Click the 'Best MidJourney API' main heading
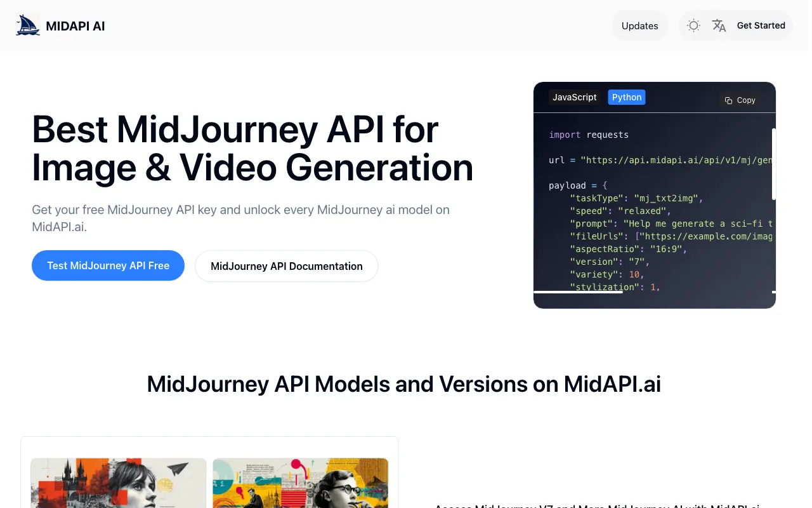 (252, 149)
